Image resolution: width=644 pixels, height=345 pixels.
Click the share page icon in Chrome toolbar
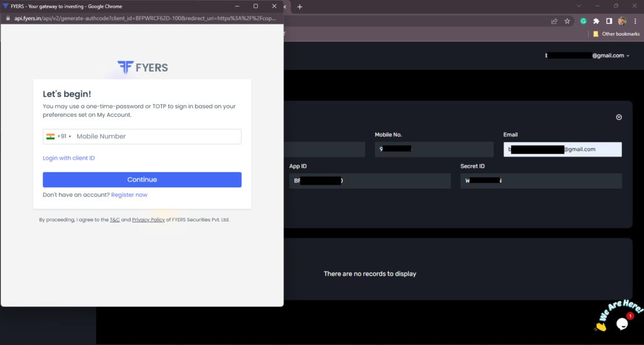pyautogui.click(x=554, y=21)
